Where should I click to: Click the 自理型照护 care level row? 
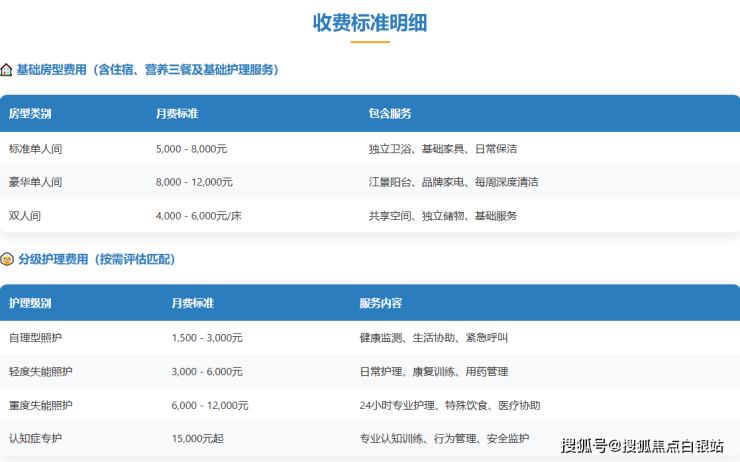click(x=35, y=338)
